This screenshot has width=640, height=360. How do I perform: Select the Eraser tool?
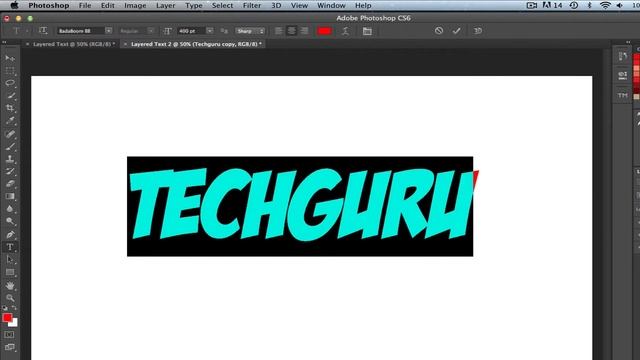10,184
